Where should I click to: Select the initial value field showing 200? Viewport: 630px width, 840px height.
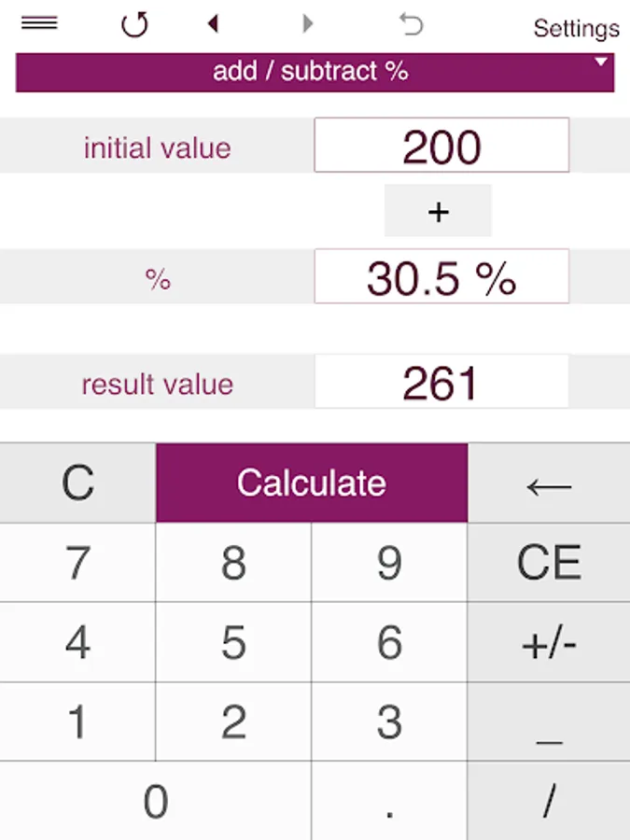pyautogui.click(x=441, y=146)
